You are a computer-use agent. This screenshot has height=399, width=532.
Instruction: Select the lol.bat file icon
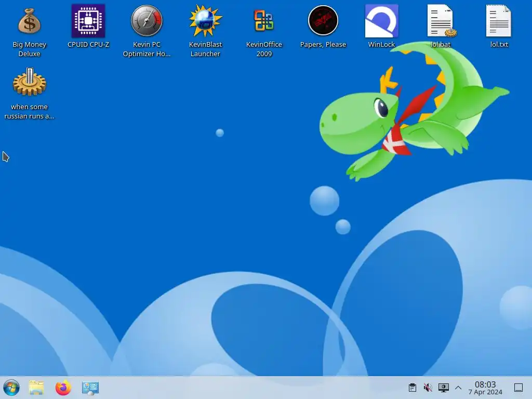pyautogui.click(x=441, y=21)
